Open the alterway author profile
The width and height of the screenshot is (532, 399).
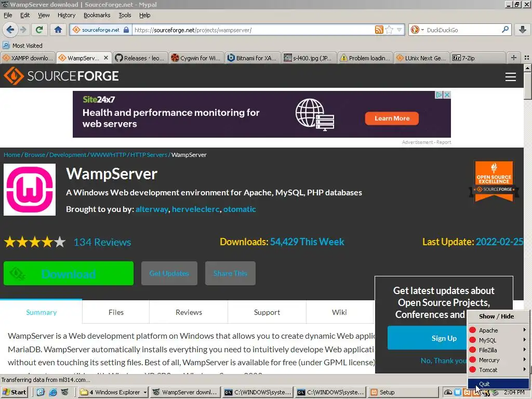[x=152, y=209]
